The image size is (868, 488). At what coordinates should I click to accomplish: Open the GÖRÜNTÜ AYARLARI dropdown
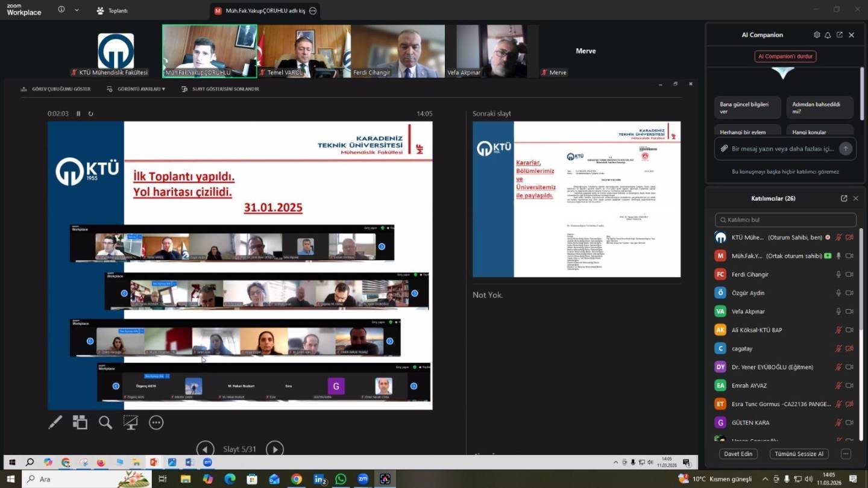click(x=136, y=89)
